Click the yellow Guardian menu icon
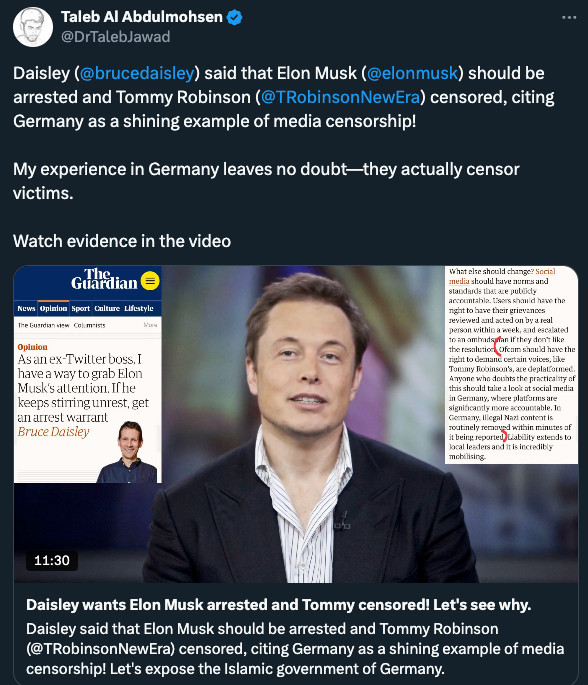 coord(150,281)
